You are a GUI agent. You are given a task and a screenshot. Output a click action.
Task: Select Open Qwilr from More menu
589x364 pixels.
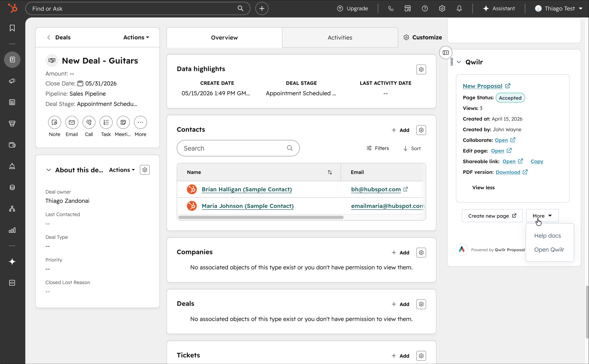pyautogui.click(x=549, y=250)
